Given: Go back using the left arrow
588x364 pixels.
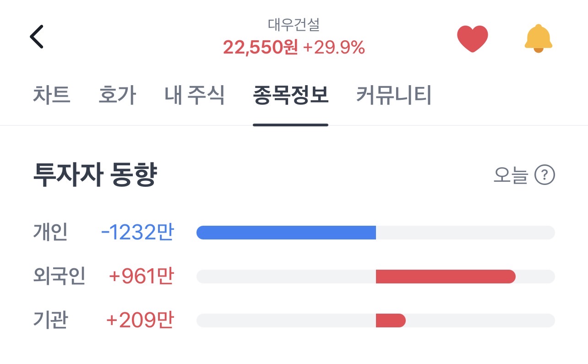Looking at the screenshot, I should tap(37, 37).
